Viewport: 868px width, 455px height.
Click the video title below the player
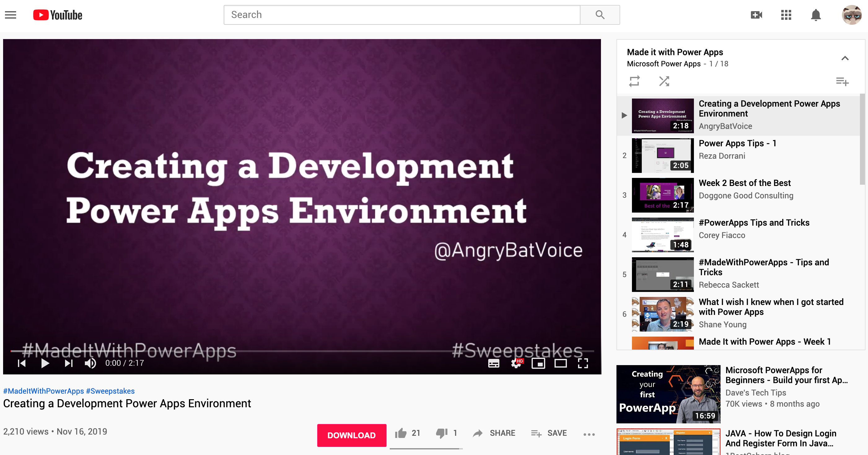[127, 404]
